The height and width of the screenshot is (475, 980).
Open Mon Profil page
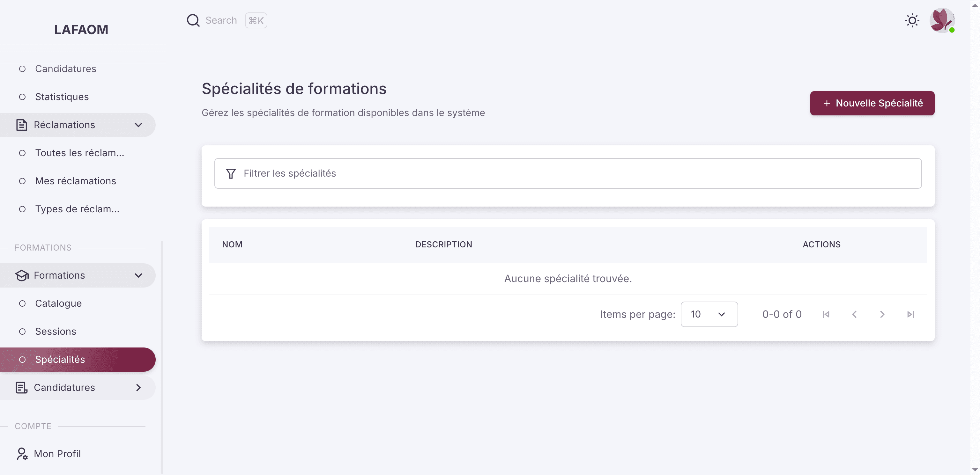pos(78,453)
